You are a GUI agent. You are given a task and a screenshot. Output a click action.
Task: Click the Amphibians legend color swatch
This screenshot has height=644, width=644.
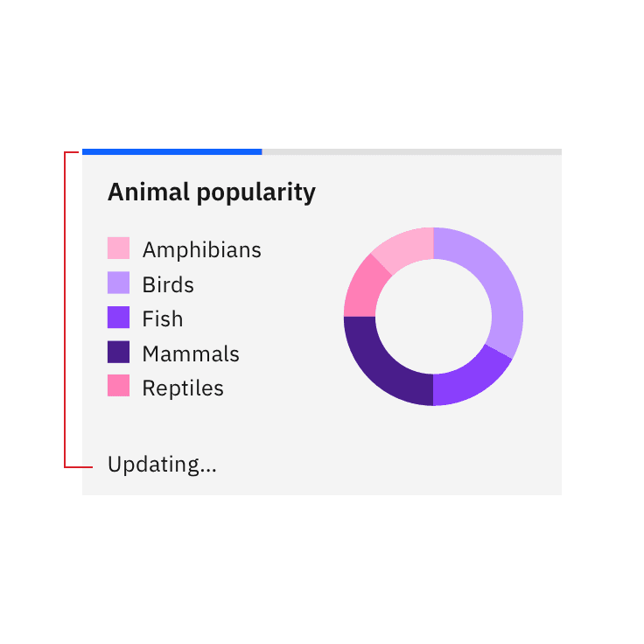[x=118, y=248]
